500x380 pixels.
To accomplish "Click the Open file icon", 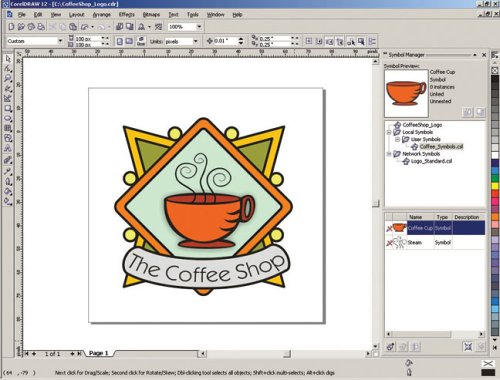I will click(x=21, y=27).
